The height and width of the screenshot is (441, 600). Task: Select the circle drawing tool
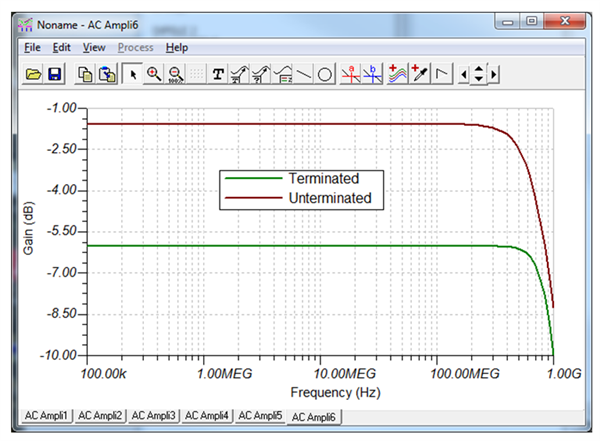coord(325,74)
